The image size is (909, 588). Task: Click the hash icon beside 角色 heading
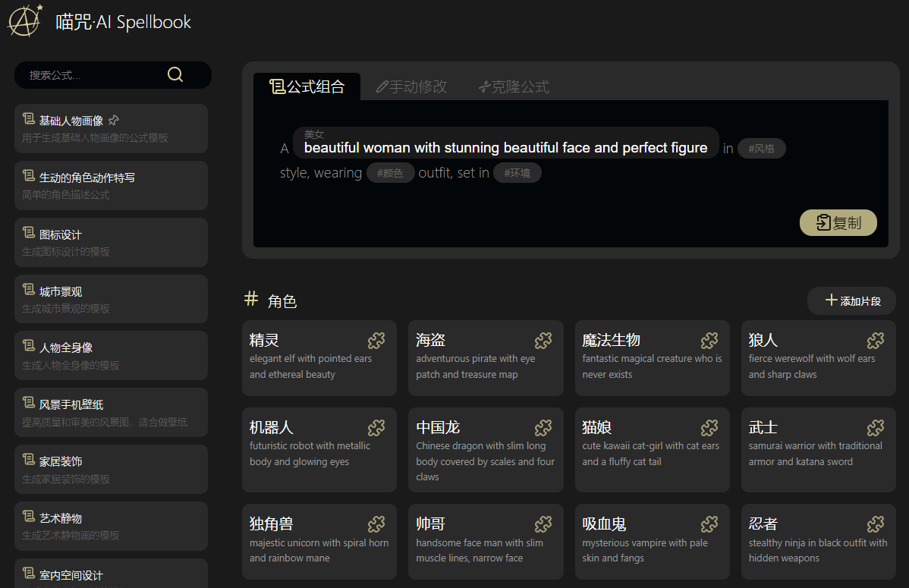pyautogui.click(x=251, y=299)
